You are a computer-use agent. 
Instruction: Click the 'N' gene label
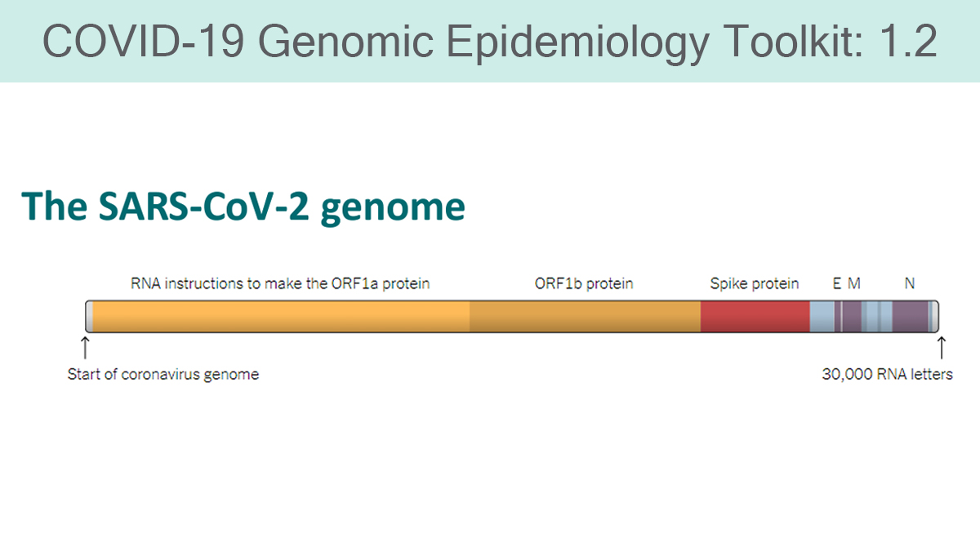tap(910, 283)
